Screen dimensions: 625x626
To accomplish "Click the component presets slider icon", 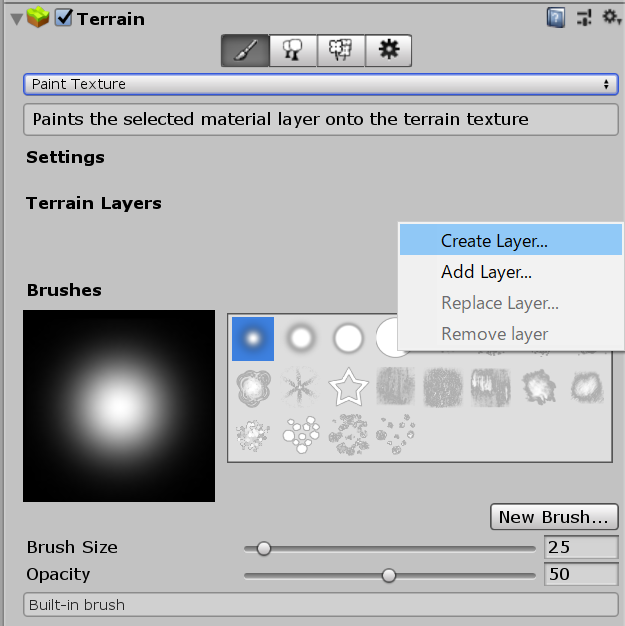I will pyautogui.click(x=584, y=18).
